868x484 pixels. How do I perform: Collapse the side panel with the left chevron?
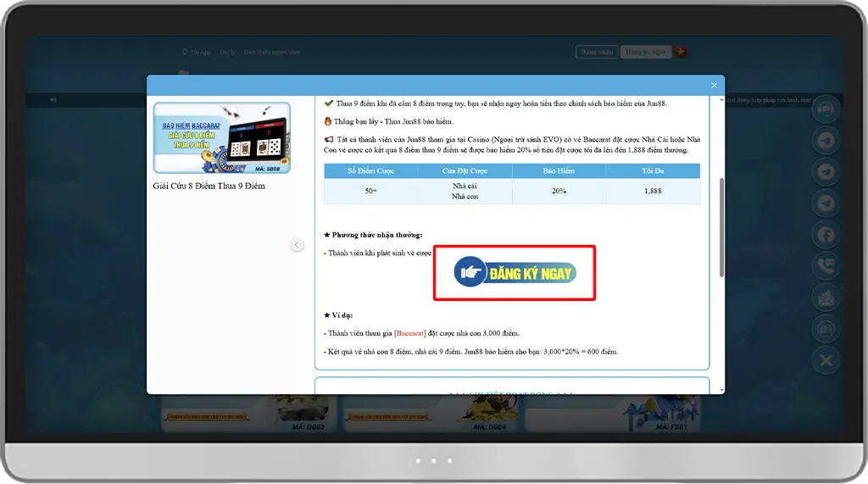pyautogui.click(x=298, y=245)
